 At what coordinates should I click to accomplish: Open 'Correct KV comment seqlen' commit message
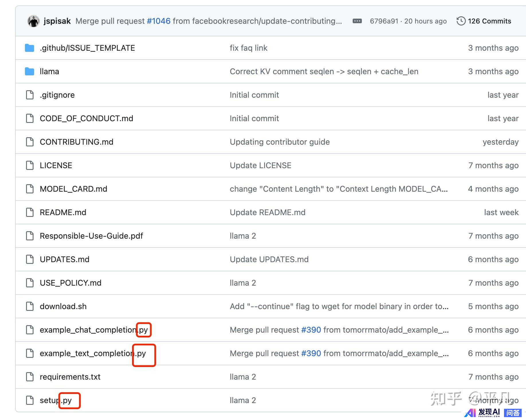click(324, 71)
